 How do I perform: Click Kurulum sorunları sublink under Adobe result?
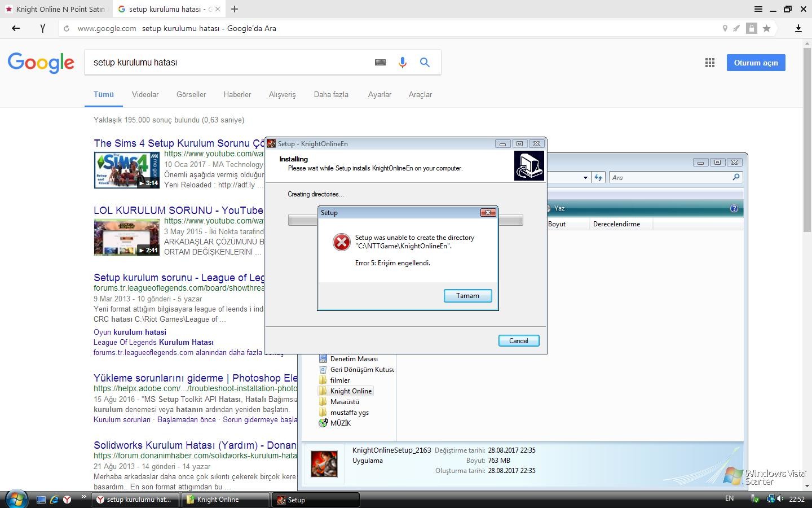(x=122, y=420)
